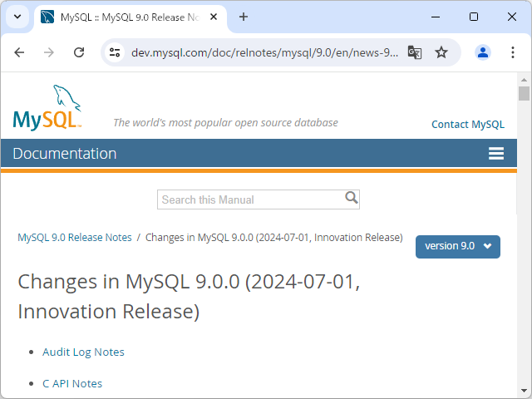Screen dimensions: 532x399
Task: Open the Audit Log Notes link
Action: [83, 352]
